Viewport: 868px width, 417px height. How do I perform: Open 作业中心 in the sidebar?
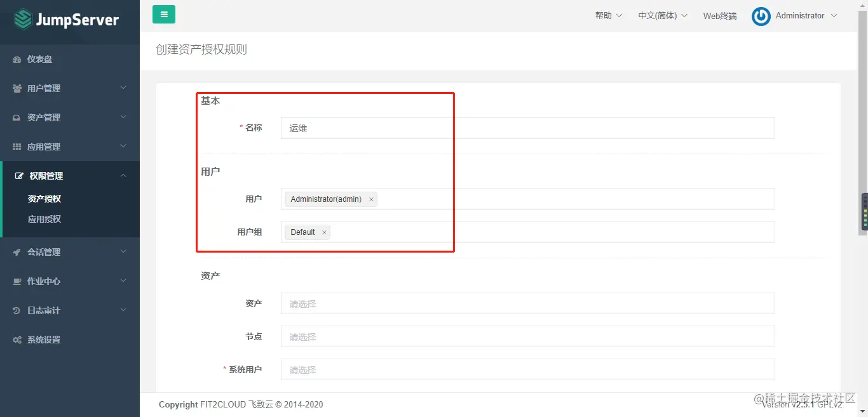pyautogui.click(x=70, y=281)
